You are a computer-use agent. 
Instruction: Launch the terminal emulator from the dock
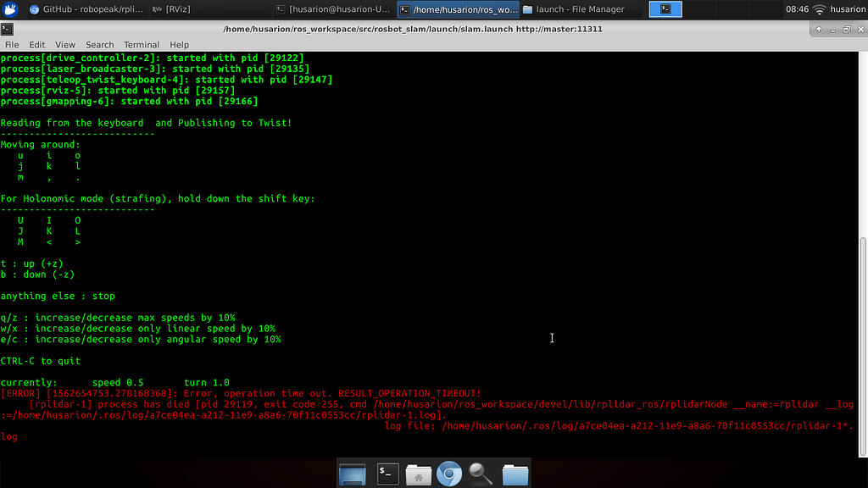387,474
